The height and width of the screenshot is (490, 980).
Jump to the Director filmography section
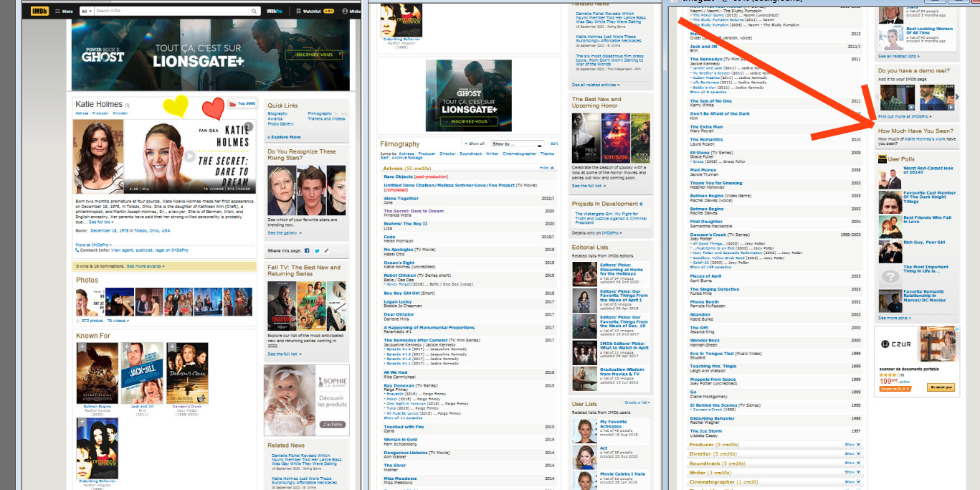point(447,154)
